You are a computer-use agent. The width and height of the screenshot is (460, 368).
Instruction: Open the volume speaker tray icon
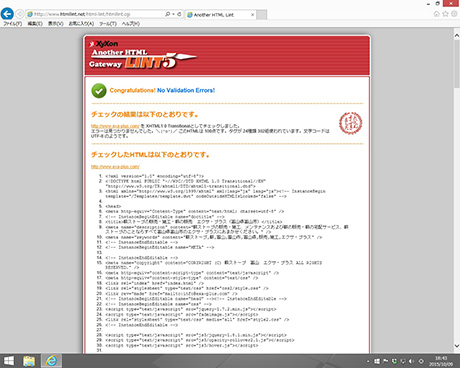412,361
